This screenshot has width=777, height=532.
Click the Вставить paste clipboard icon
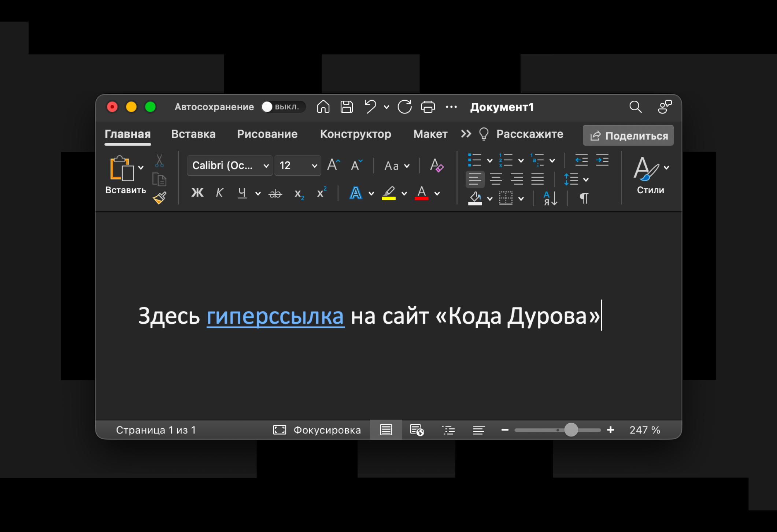(122, 168)
